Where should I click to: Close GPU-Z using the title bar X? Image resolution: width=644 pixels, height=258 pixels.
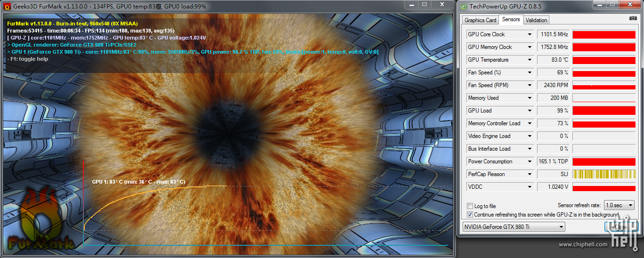point(631,4)
